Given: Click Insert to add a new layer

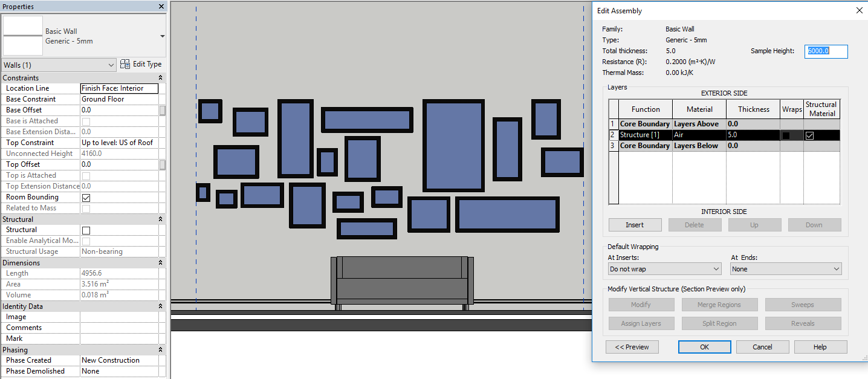Looking at the screenshot, I should [635, 224].
